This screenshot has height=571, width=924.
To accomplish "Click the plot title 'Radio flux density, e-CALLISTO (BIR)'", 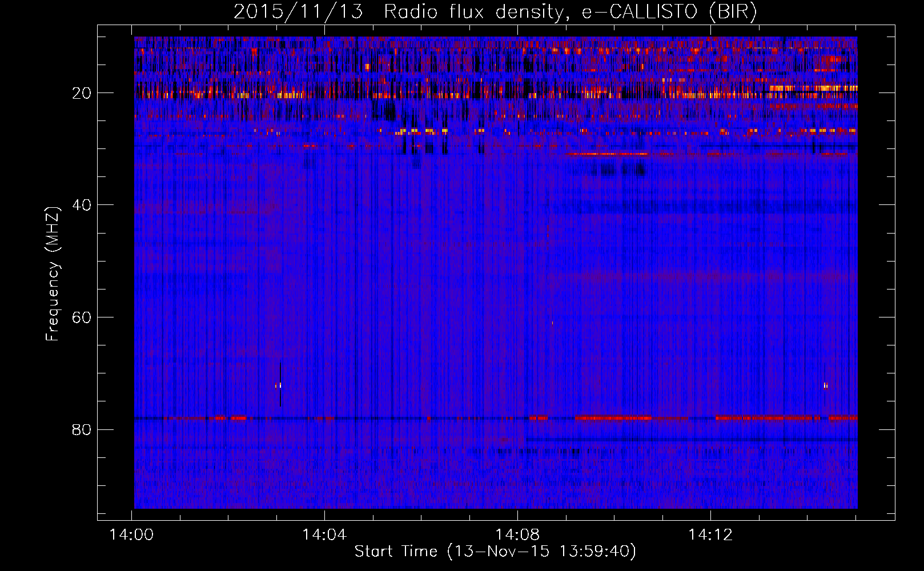I will point(570,12).
